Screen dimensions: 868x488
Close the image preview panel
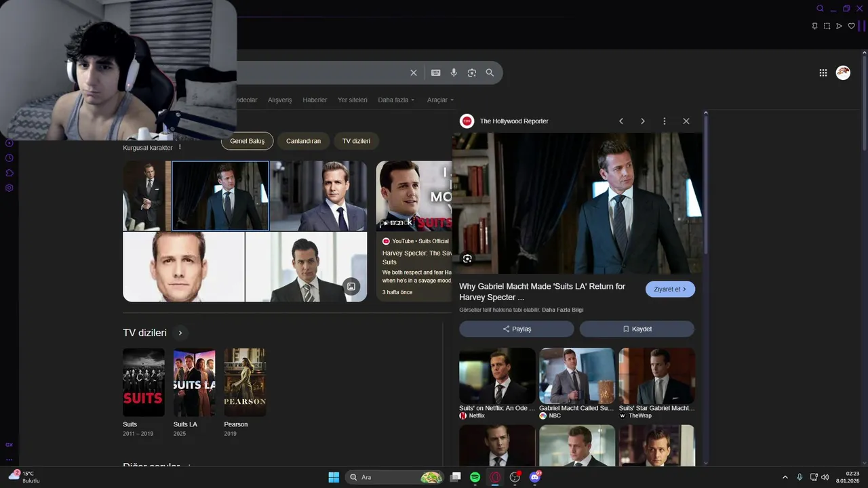(x=686, y=121)
